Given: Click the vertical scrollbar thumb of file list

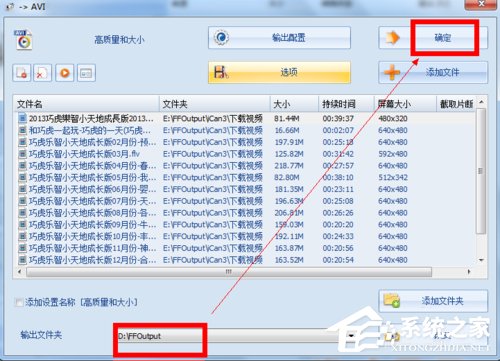Looking at the screenshot, I should (481, 171).
